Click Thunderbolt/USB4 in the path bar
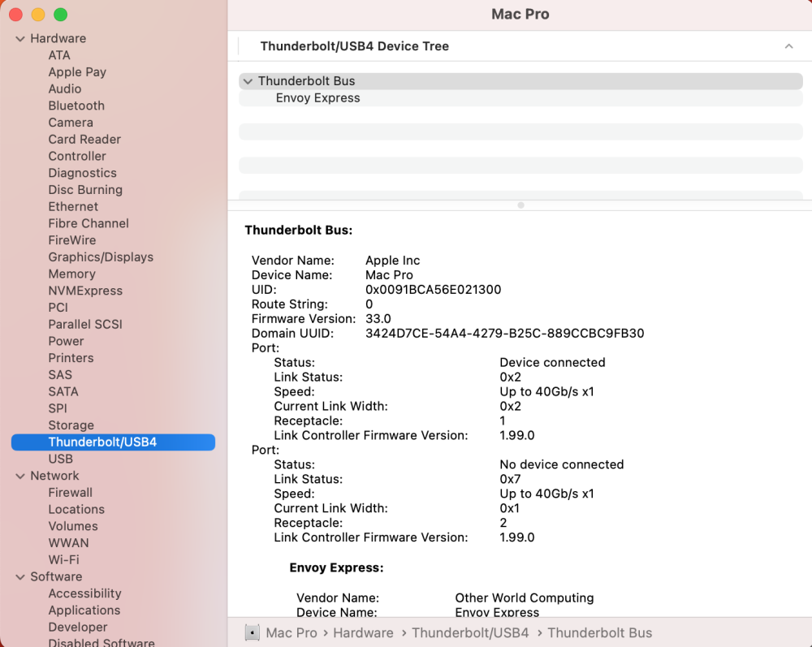 470,633
